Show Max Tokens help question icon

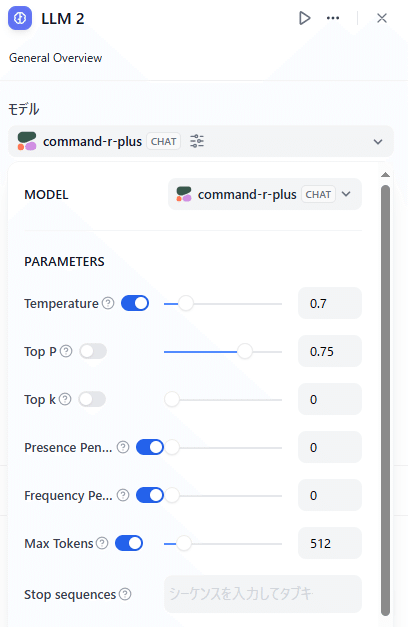(x=102, y=543)
